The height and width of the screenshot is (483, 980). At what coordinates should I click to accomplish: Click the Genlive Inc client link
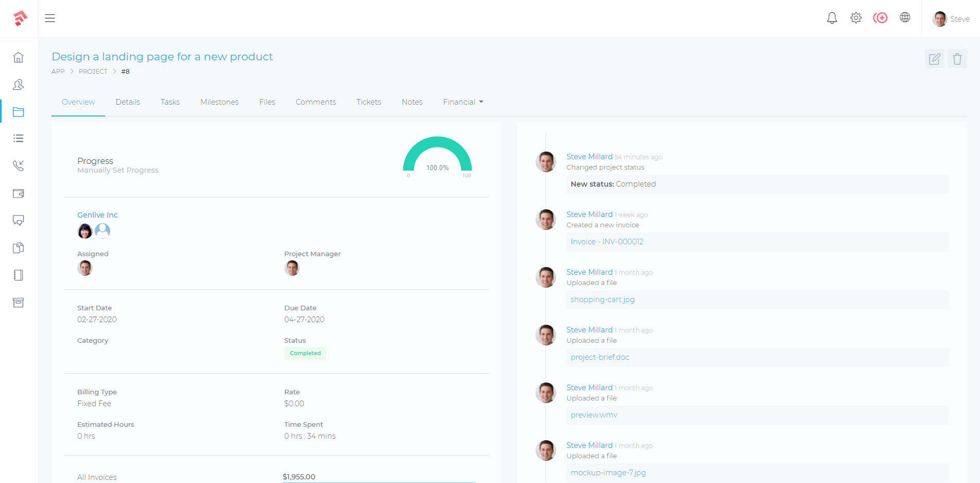97,214
